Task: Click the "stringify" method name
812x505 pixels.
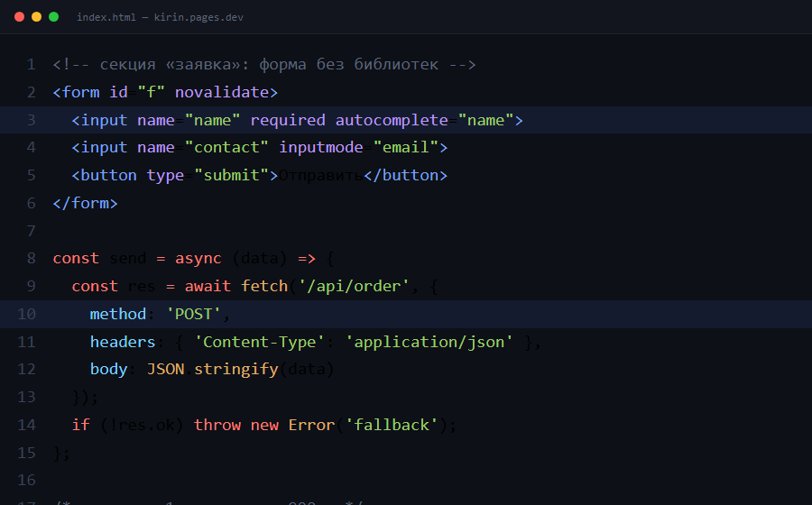Action: click(x=236, y=370)
